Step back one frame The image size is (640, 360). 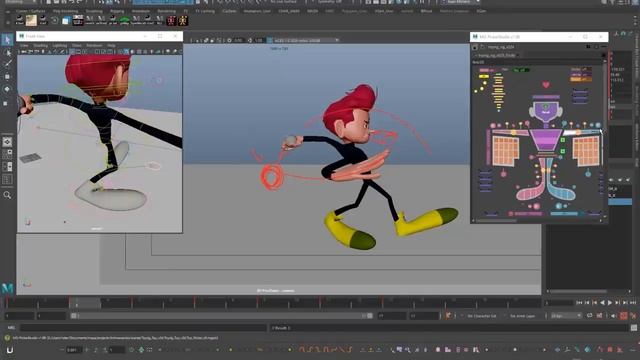tap(587, 303)
